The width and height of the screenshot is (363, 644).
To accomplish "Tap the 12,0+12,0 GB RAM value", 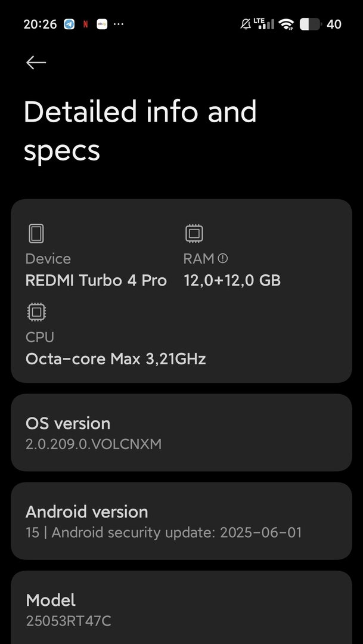I will click(x=232, y=280).
